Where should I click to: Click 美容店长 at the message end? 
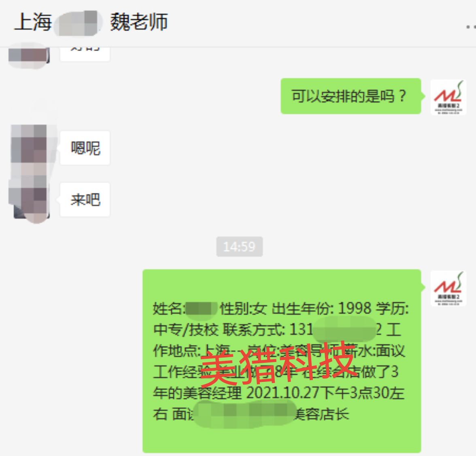point(322,414)
